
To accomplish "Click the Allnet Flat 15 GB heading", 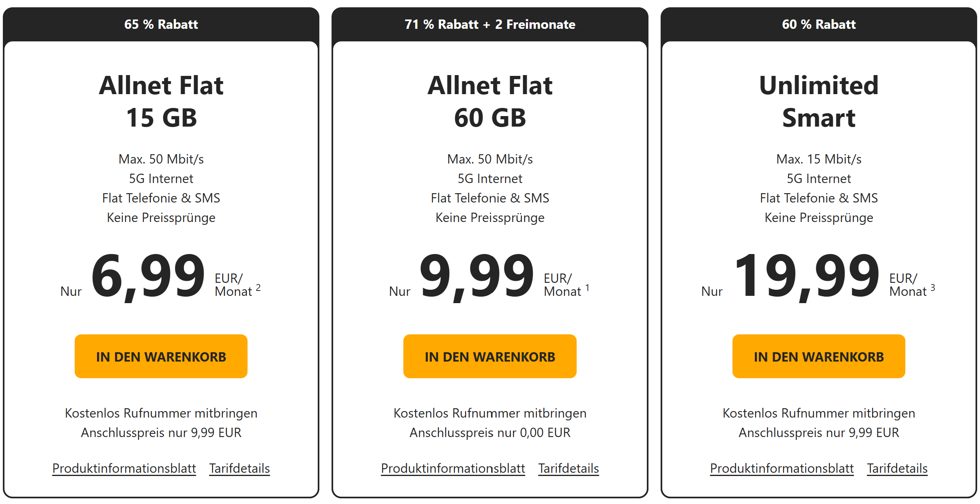I will (161, 101).
